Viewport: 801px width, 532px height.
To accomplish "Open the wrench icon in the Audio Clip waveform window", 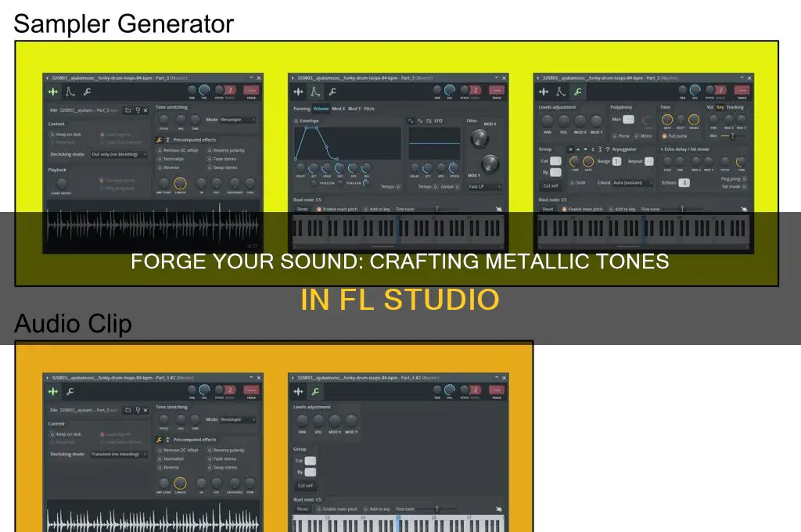I will coord(70,391).
